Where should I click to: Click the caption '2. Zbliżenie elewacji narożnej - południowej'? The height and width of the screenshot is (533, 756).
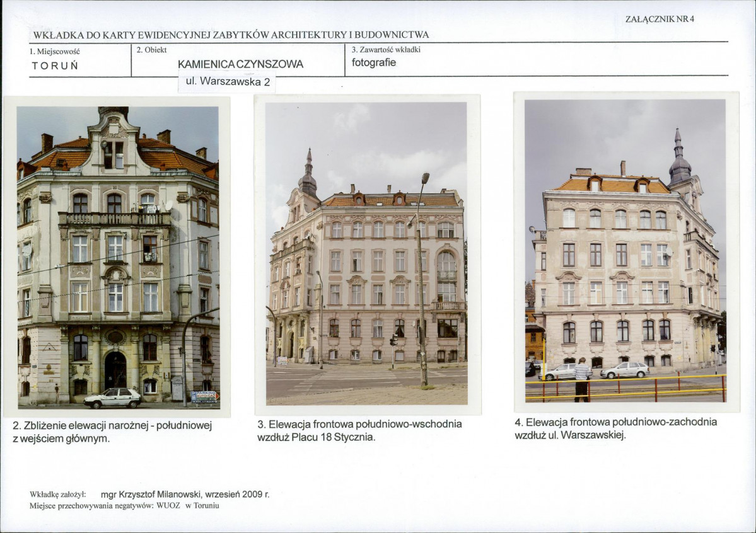tap(112, 425)
